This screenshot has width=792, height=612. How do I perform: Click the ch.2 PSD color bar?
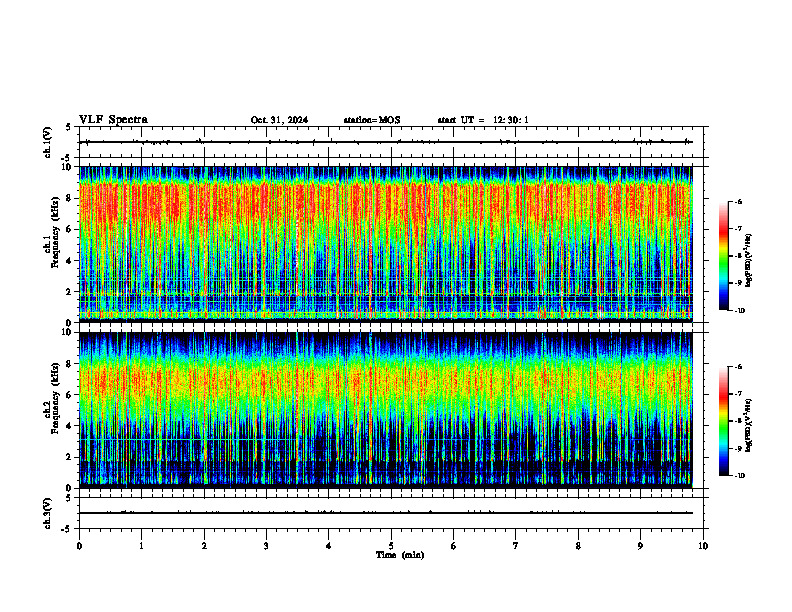(x=724, y=421)
